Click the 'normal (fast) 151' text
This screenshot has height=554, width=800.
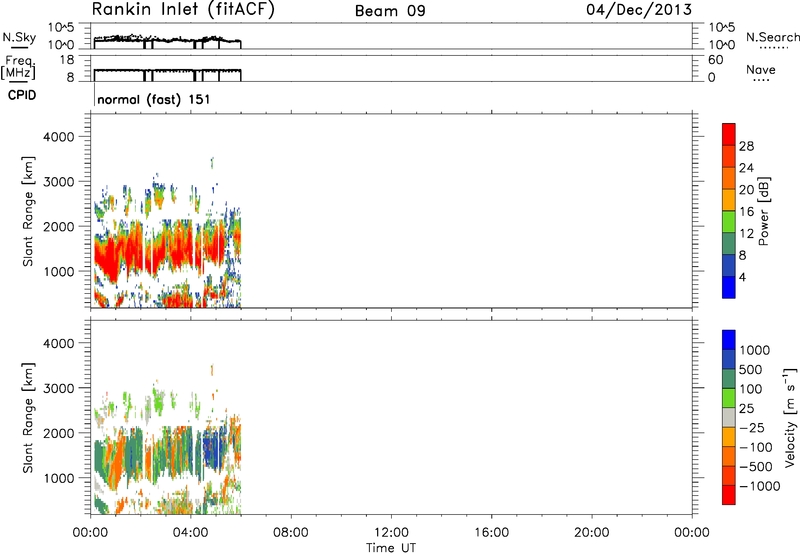(153, 99)
